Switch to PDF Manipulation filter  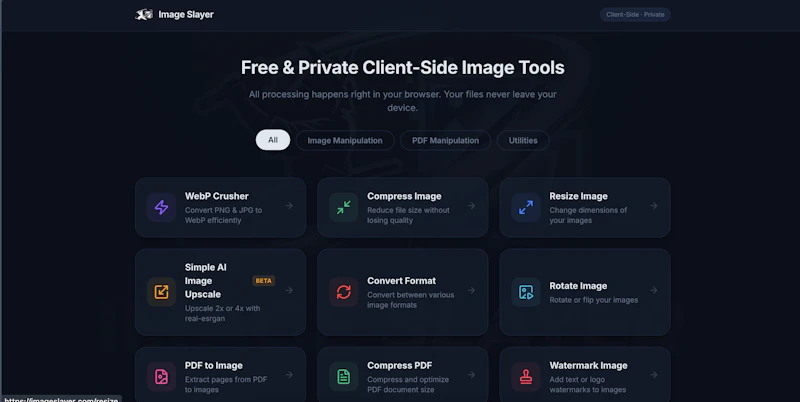pyautogui.click(x=445, y=140)
